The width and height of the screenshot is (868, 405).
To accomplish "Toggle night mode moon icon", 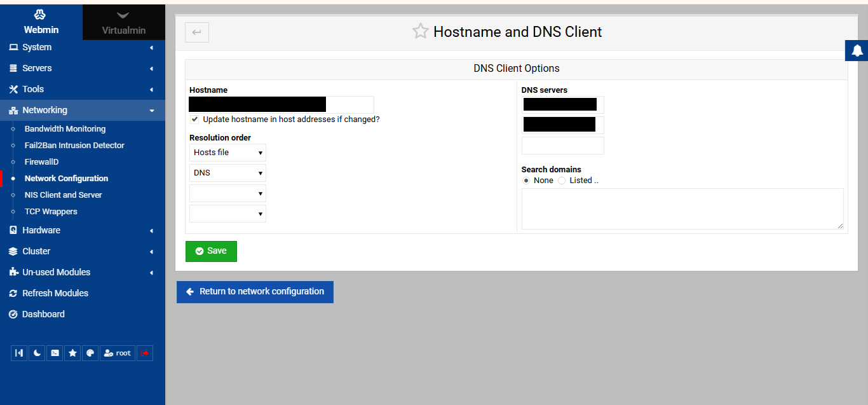I will click(37, 353).
